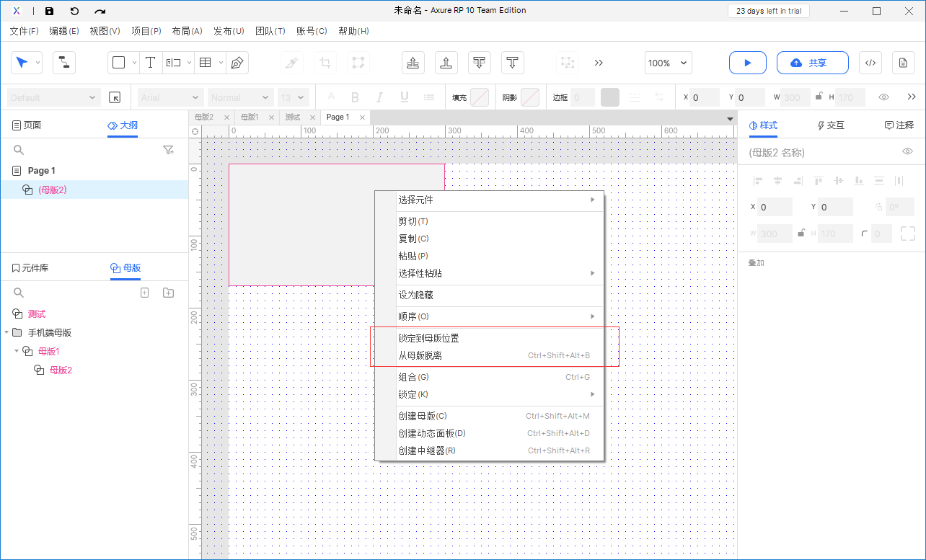Toggle visibility eye in style panel
Image resolution: width=926 pixels, height=560 pixels.
(907, 151)
